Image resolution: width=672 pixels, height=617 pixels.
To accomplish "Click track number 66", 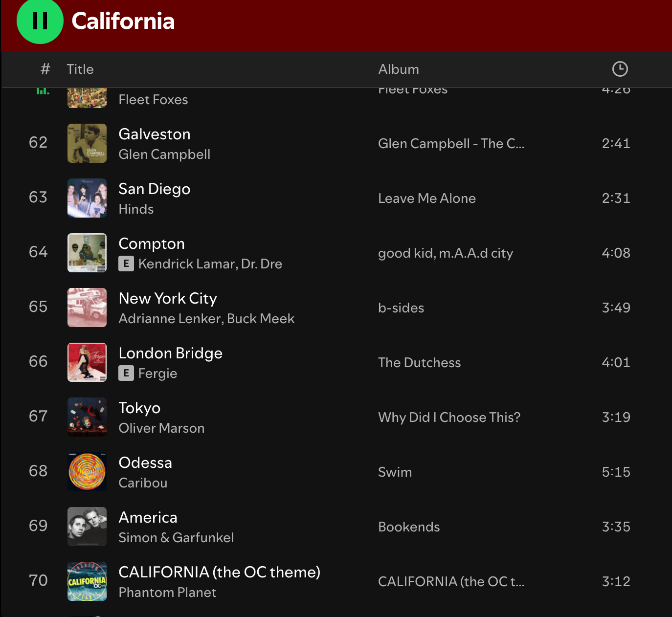I will [x=38, y=362].
